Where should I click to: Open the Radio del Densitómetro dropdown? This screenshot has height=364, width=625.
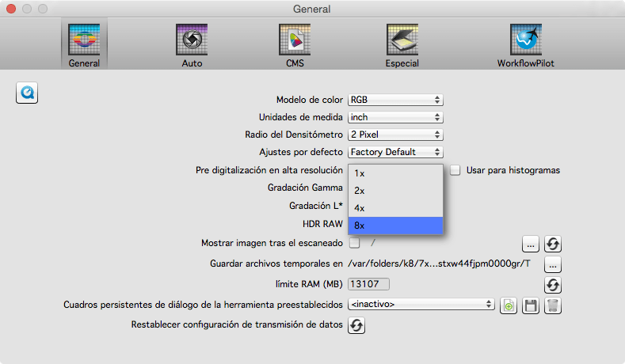click(x=395, y=135)
